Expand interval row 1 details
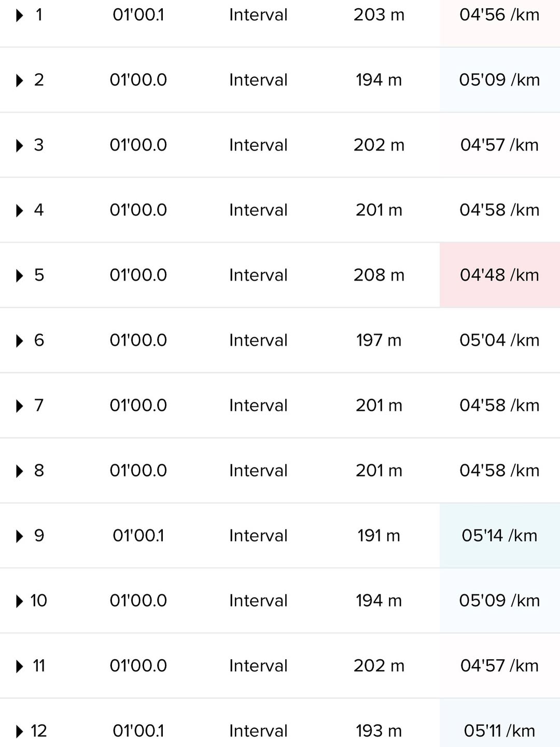Screen dimensions: 560x747 pyautogui.click(x=20, y=16)
